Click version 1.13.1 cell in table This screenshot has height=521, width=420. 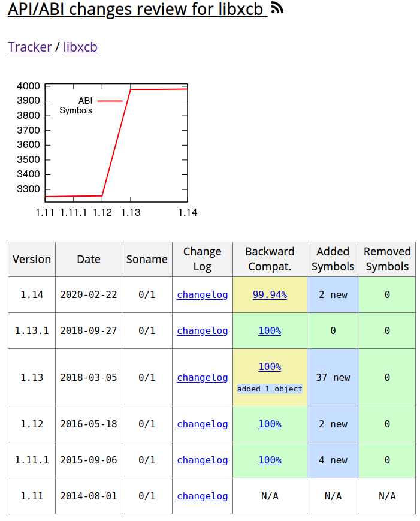pos(32,330)
